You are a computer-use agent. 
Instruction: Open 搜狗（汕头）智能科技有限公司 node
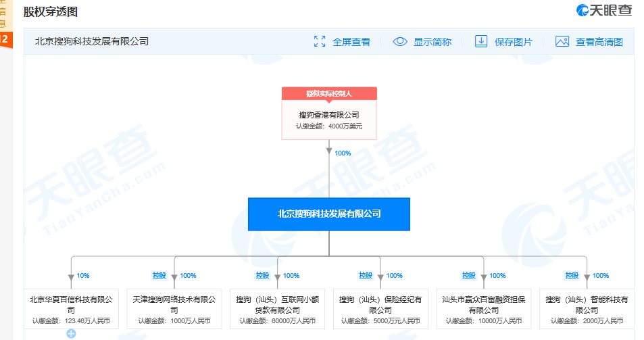pos(587,309)
